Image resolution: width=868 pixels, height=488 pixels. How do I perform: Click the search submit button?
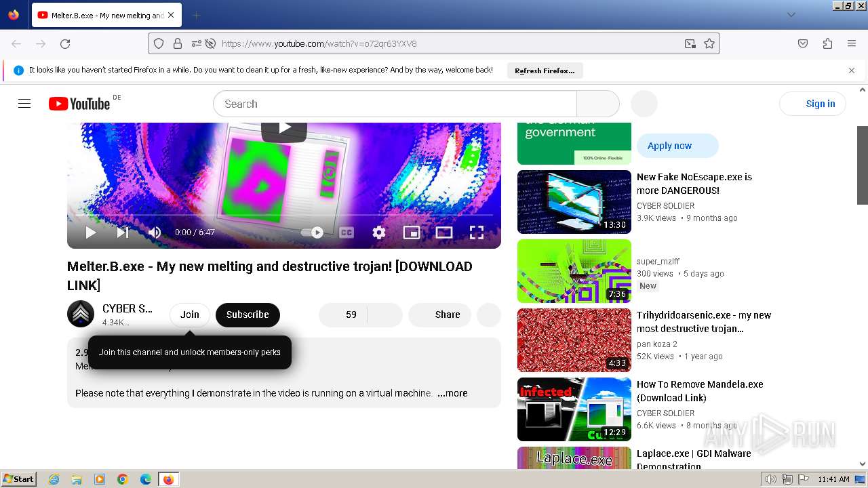tap(598, 104)
